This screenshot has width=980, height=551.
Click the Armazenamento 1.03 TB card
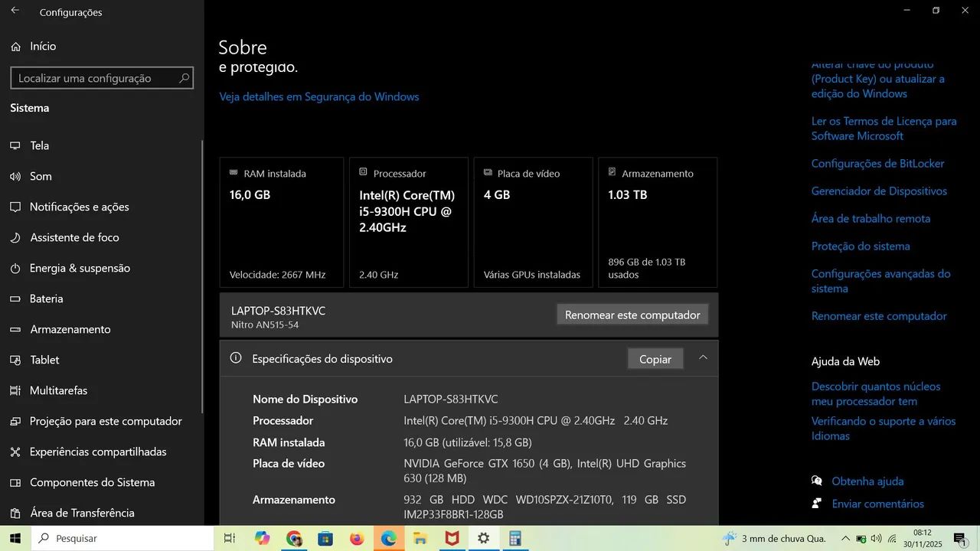(658, 223)
